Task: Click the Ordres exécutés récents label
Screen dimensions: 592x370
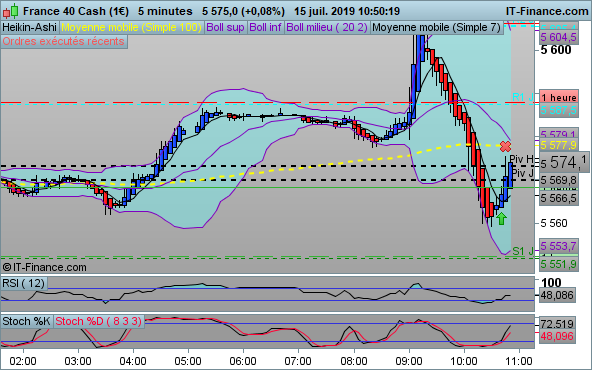Action: point(63,42)
